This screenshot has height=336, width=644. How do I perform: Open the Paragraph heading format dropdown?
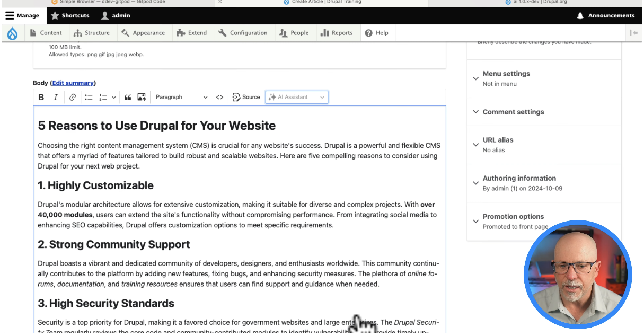tap(181, 97)
